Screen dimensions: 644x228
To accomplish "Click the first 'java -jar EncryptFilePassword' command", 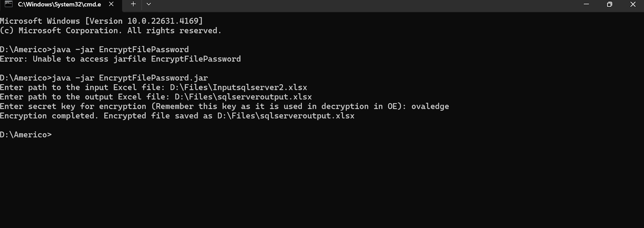I will (120, 50).
